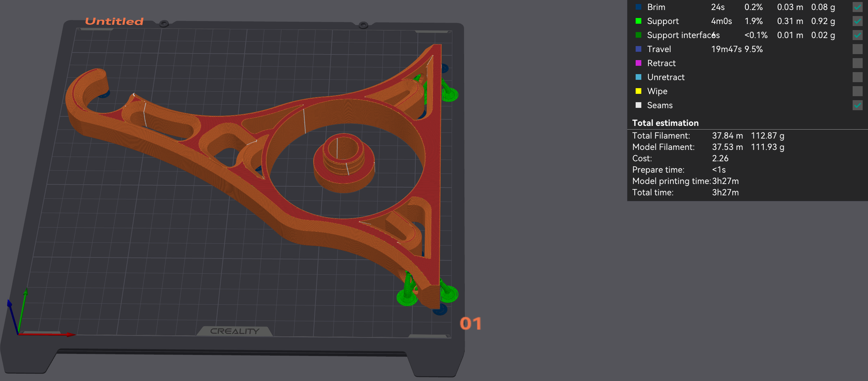Click the dark blue Brim color swatch
868x381 pixels.
coord(638,7)
